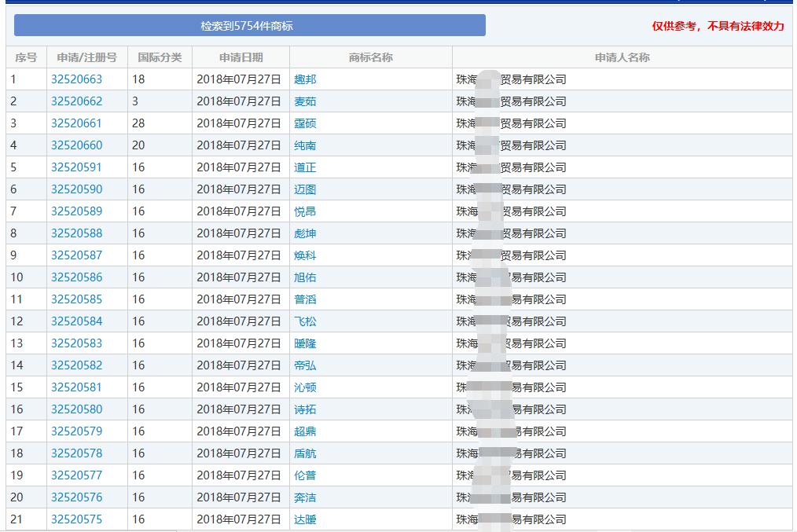Click the 商标名称 column header
The image size is (797, 532).
pos(369,57)
